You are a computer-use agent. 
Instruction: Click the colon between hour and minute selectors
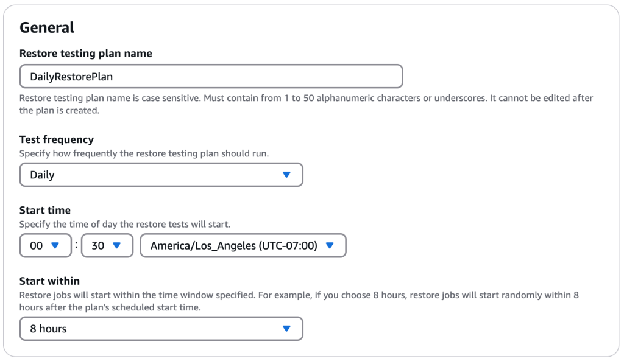pos(76,245)
